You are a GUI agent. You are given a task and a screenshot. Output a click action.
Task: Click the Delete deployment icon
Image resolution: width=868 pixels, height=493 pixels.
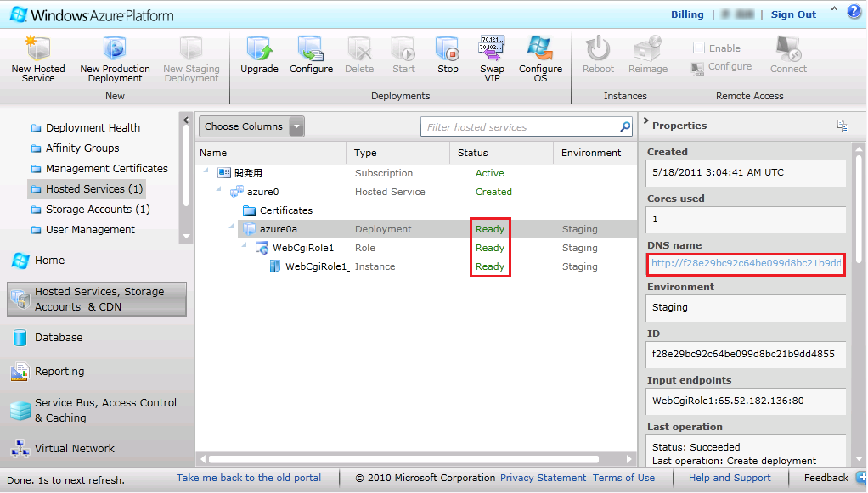click(359, 48)
